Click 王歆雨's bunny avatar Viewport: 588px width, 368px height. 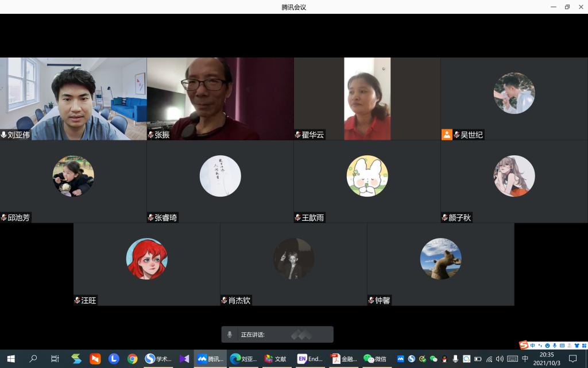point(367,176)
